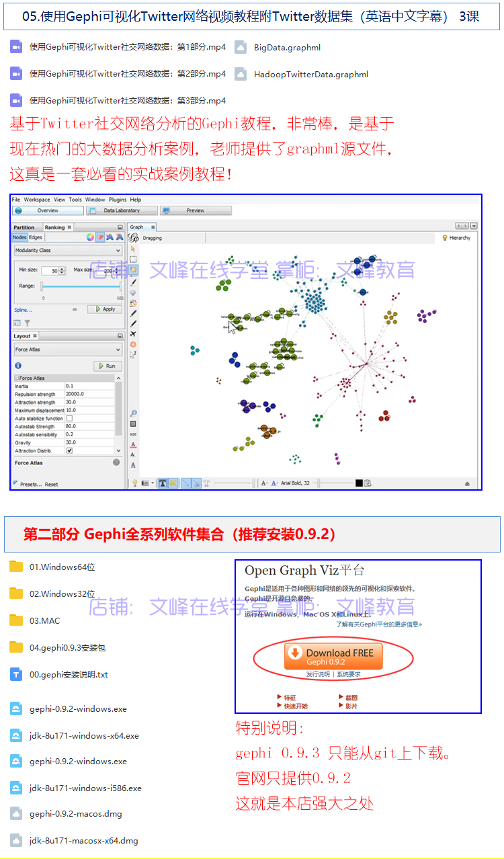This screenshot has width=504, height=859.
Task: Click the Download FREE Gephi 0.9.2 button
Action: pos(333,657)
